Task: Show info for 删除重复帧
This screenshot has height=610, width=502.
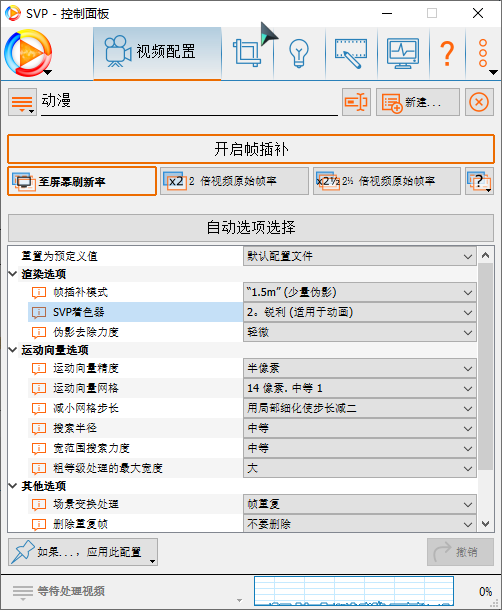Action: pos(39,524)
